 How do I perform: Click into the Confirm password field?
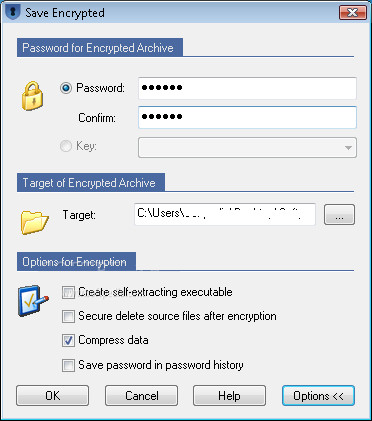coord(247,117)
